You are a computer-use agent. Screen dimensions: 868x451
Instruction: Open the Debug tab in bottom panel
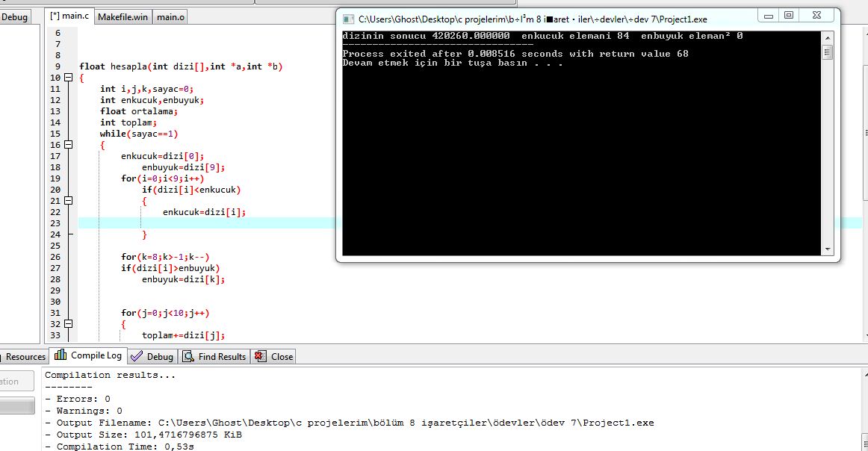[153, 357]
